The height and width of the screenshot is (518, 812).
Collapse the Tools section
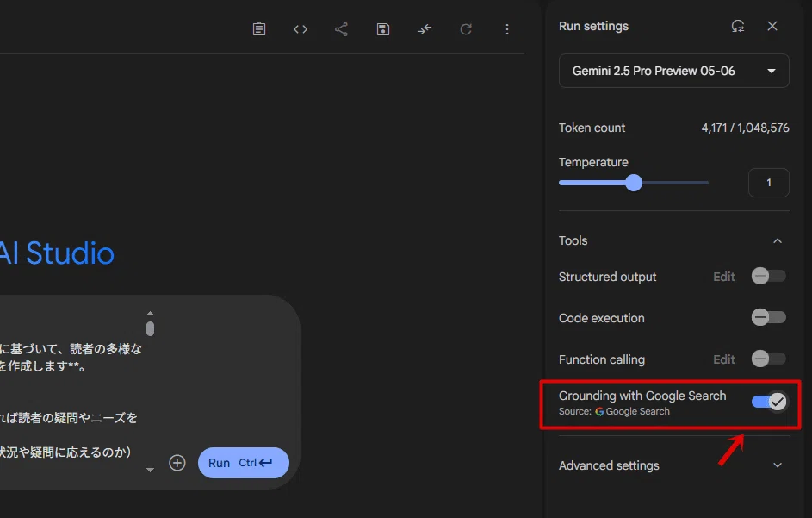[778, 240]
